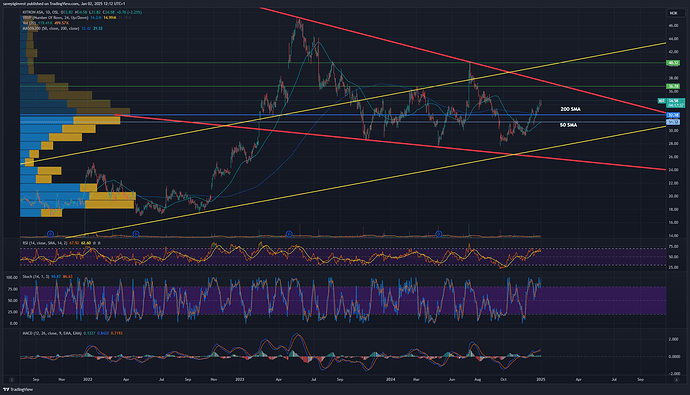Click the dividend marker near April 2022
The image size is (690, 395).
click(x=136, y=234)
